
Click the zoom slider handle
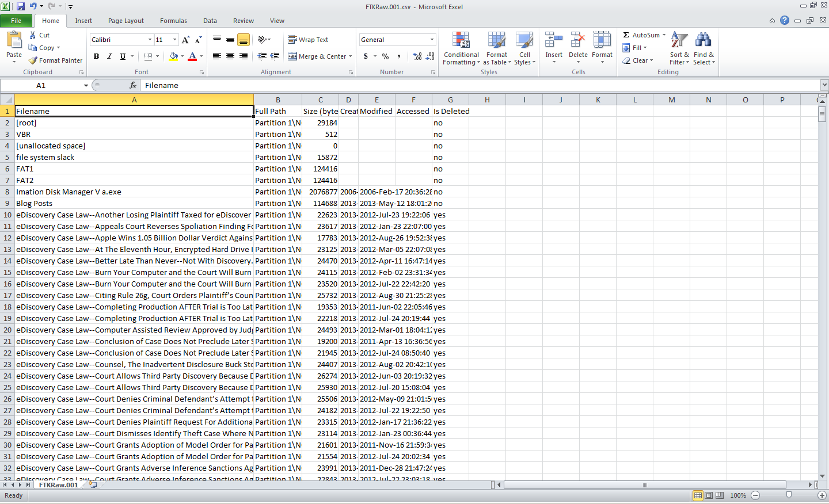coord(789,495)
